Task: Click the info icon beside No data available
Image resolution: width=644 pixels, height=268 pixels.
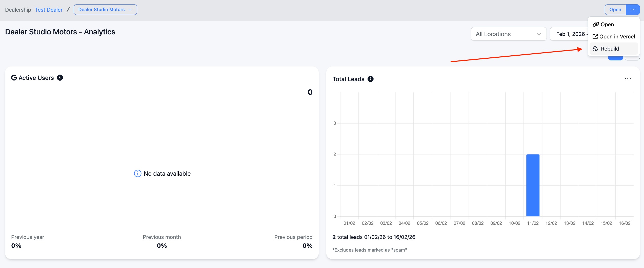Action: click(137, 173)
